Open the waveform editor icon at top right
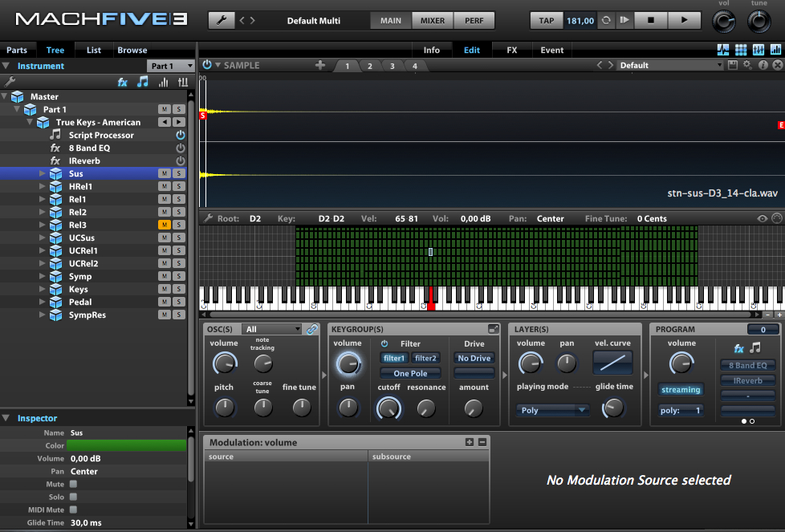 723,50
